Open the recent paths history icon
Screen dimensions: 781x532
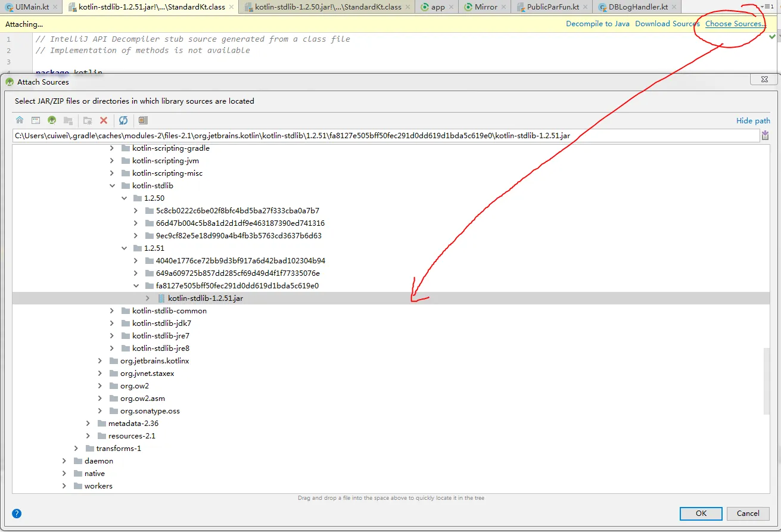click(x=765, y=136)
